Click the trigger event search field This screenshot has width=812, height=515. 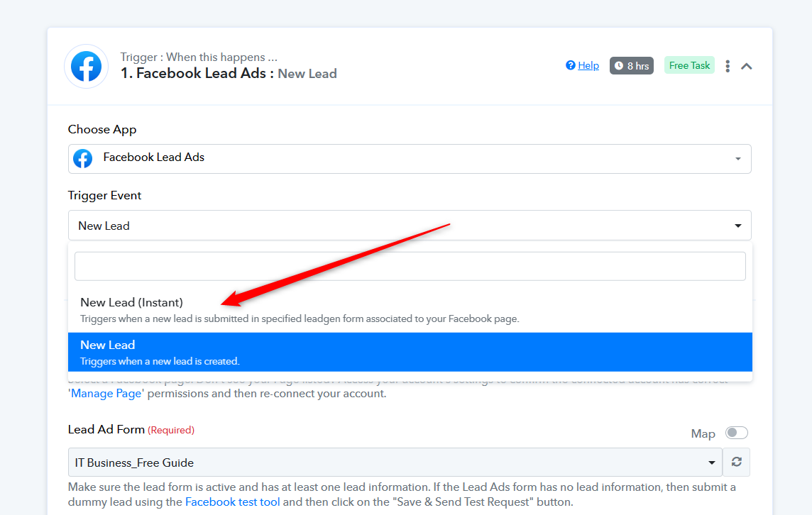pyautogui.click(x=410, y=266)
